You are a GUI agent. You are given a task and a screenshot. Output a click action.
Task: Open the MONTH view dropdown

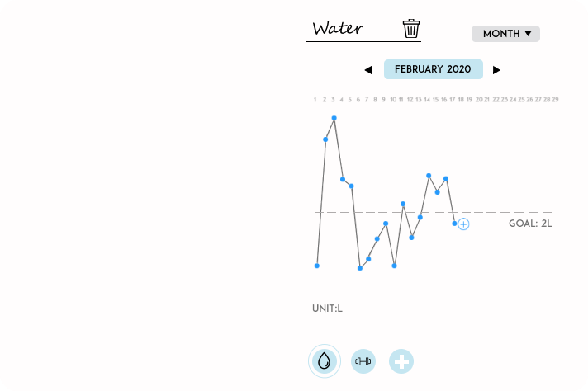click(505, 34)
